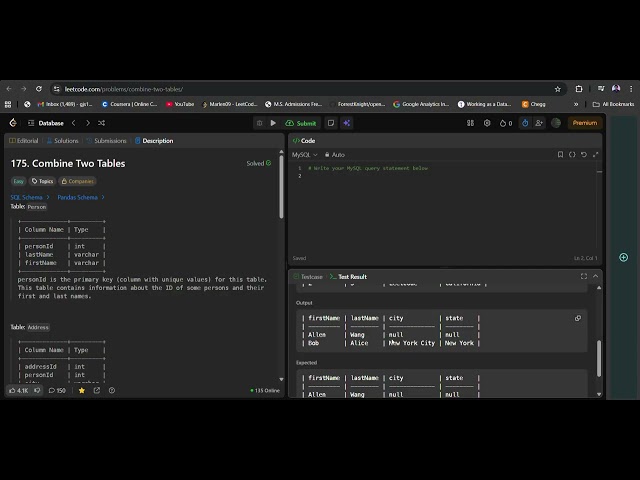Click the Premium button
Image resolution: width=640 pixels, height=480 pixels.
click(584, 123)
